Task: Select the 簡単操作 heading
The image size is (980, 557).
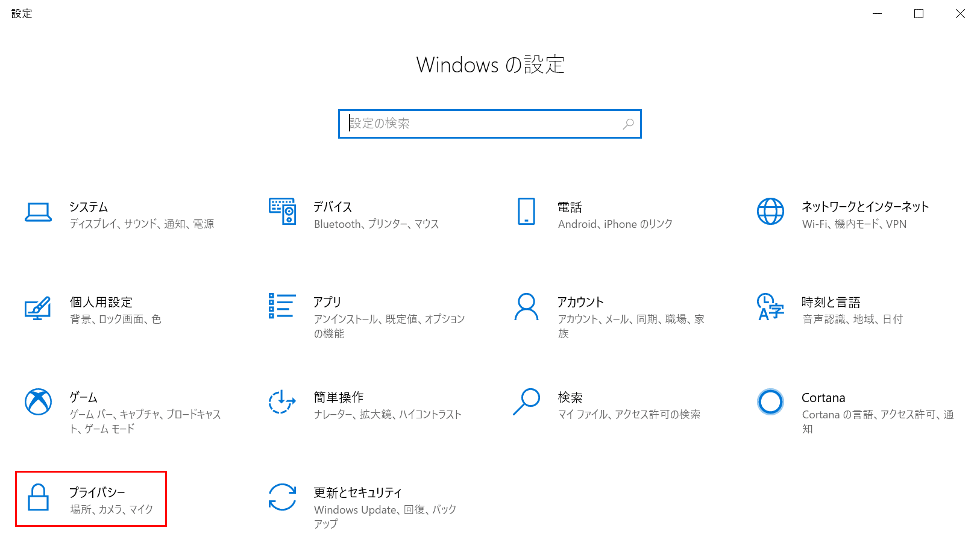Action: point(339,397)
